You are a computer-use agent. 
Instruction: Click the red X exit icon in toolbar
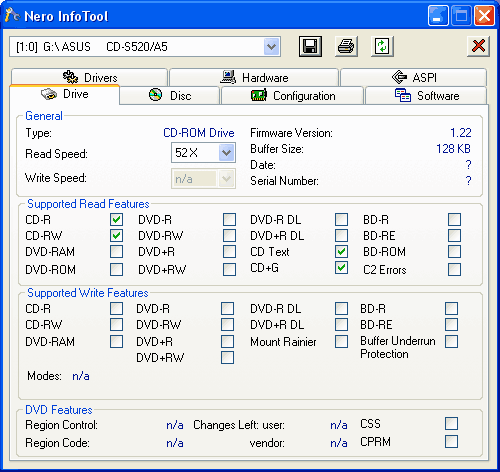tap(478, 46)
